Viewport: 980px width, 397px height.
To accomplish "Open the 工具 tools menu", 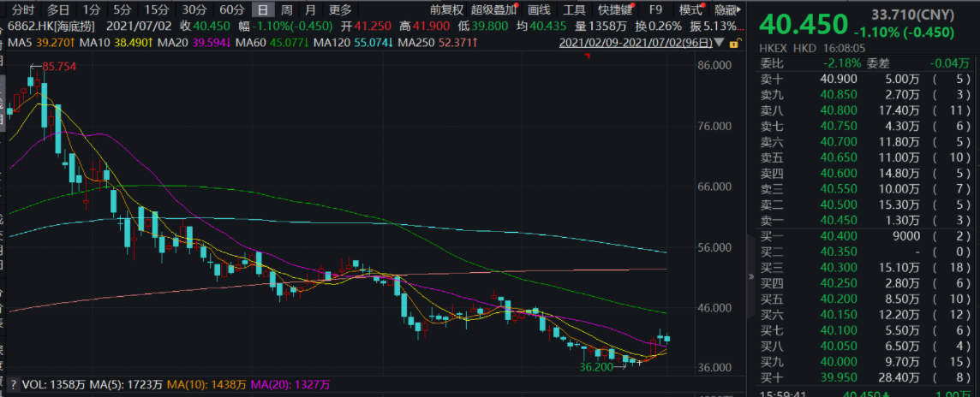I will pos(574,10).
